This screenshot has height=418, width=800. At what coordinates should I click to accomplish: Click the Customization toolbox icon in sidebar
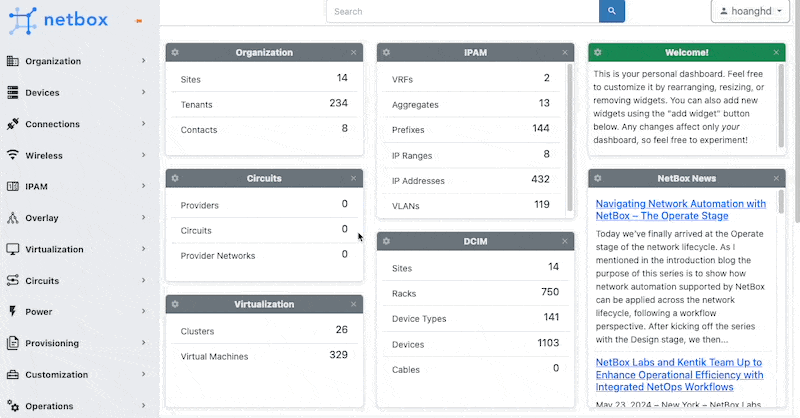tap(13, 375)
